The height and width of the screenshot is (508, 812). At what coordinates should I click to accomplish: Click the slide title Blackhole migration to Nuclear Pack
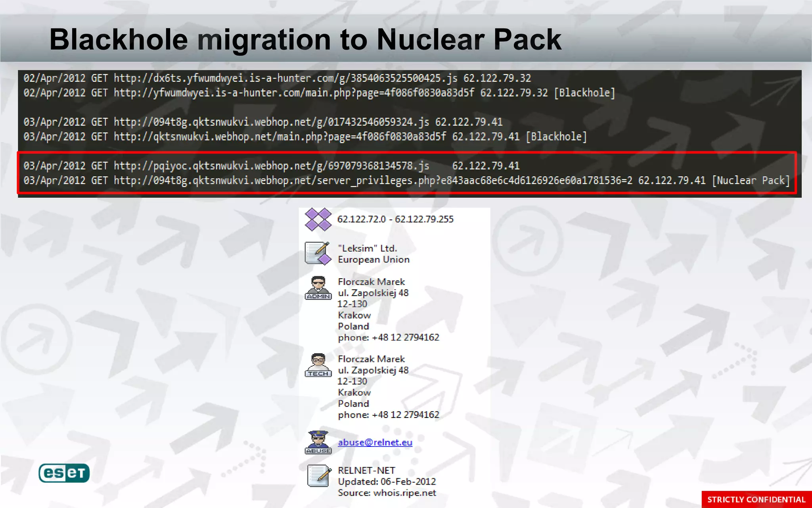click(x=305, y=39)
